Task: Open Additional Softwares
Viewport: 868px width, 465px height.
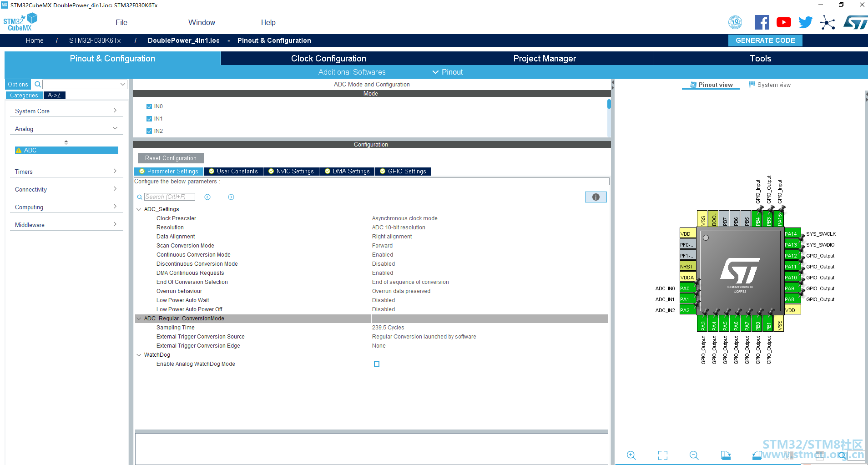Action: click(352, 72)
